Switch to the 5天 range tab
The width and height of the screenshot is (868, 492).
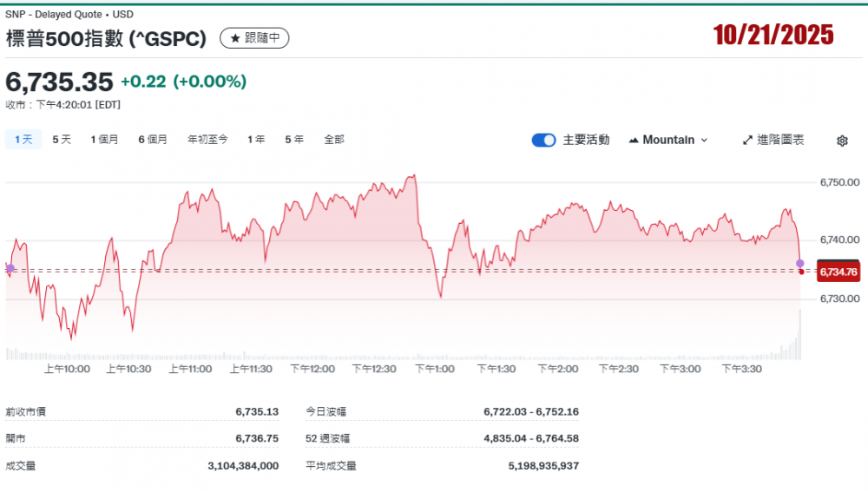coord(62,140)
